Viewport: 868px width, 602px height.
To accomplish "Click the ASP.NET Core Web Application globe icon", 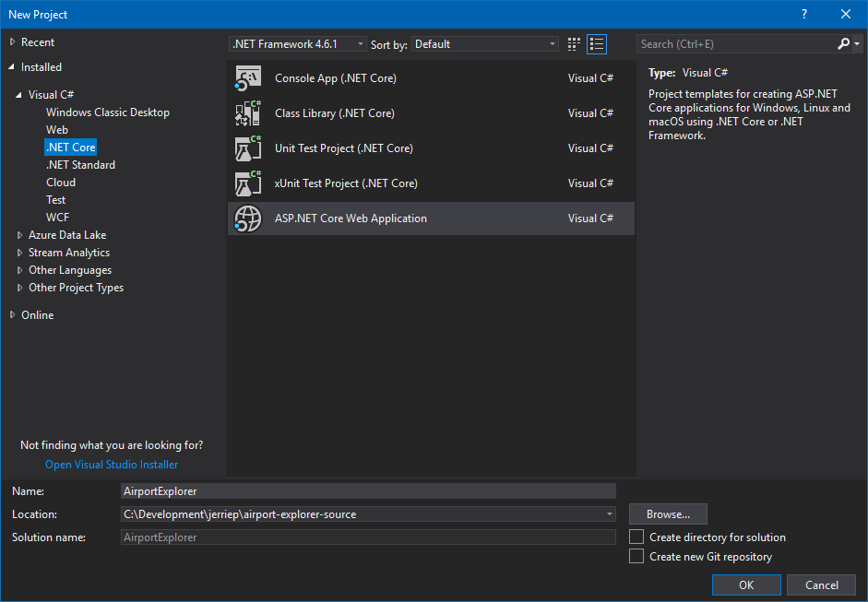I will click(248, 218).
